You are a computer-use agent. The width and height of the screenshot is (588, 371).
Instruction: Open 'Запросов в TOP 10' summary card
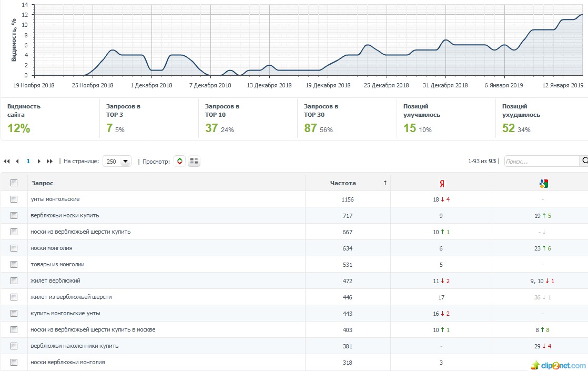click(248, 118)
